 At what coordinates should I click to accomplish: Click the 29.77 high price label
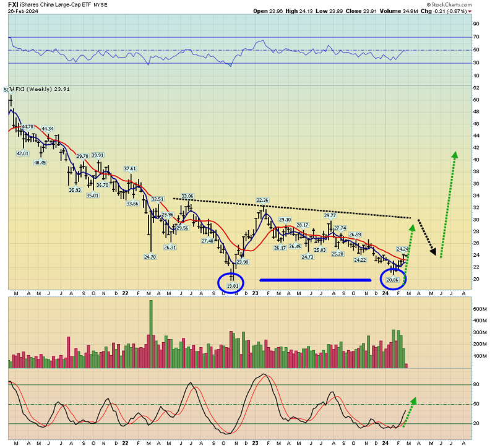click(x=330, y=215)
